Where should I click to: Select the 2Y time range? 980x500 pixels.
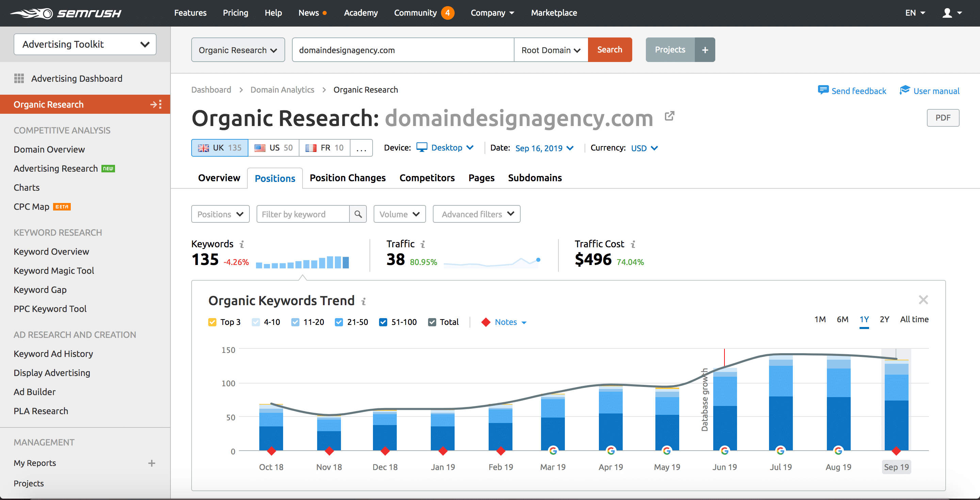[884, 319]
